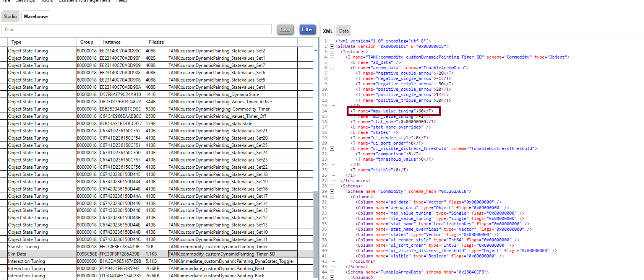Collapse the Commodity schema fold marker
The image size is (644, 280).
pos(332,191)
